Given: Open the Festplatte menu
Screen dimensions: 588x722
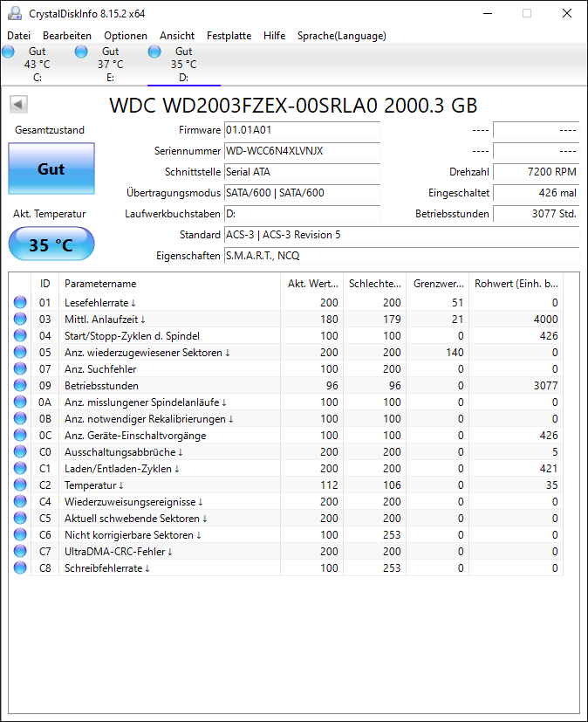Looking at the screenshot, I should click(229, 36).
